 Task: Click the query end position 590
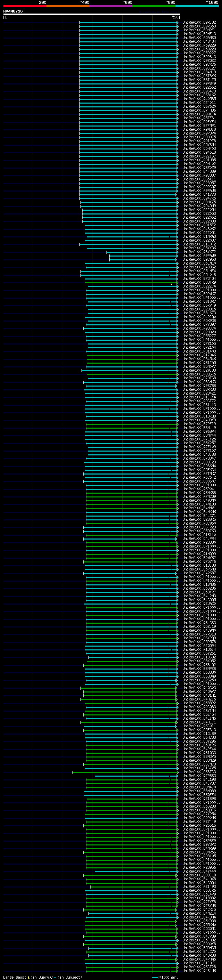[x=175, y=17]
